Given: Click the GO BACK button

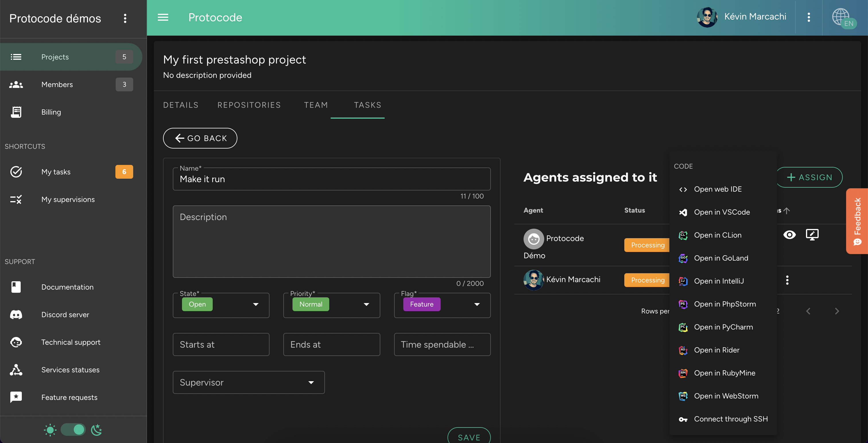Looking at the screenshot, I should (200, 138).
